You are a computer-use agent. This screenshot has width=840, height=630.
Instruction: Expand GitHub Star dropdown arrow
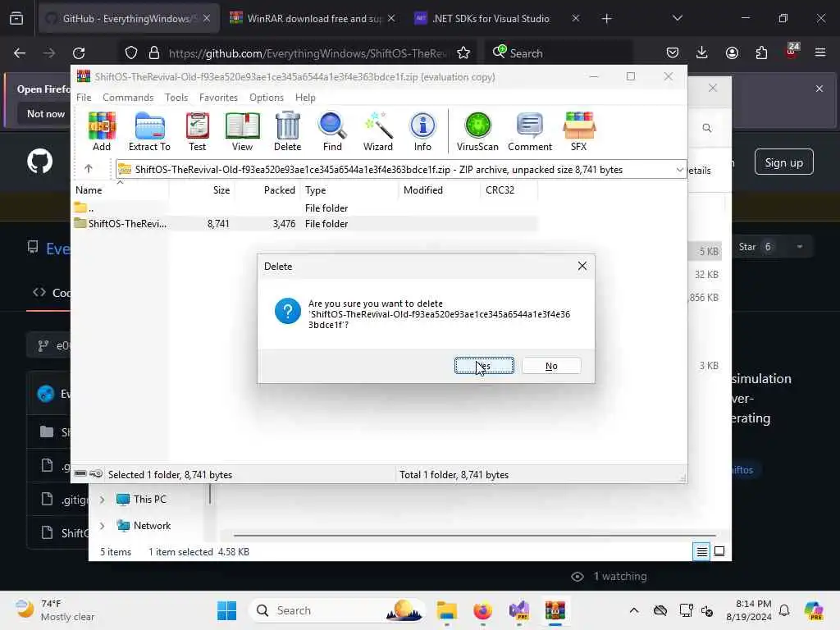tap(799, 247)
